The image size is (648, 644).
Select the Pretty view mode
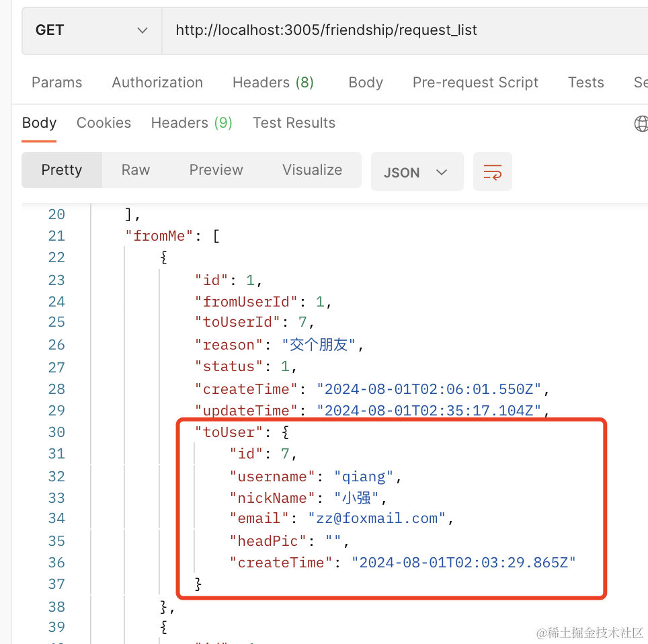click(x=62, y=170)
